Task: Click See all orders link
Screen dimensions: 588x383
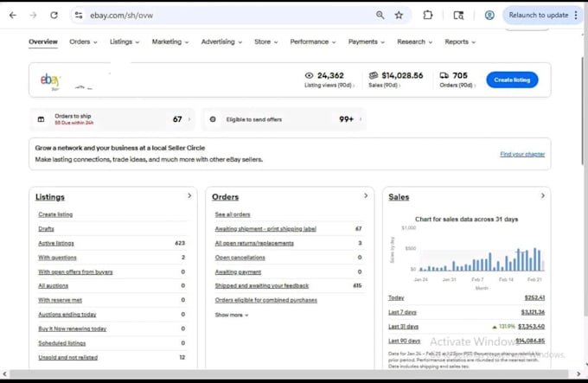Action: [x=233, y=214]
